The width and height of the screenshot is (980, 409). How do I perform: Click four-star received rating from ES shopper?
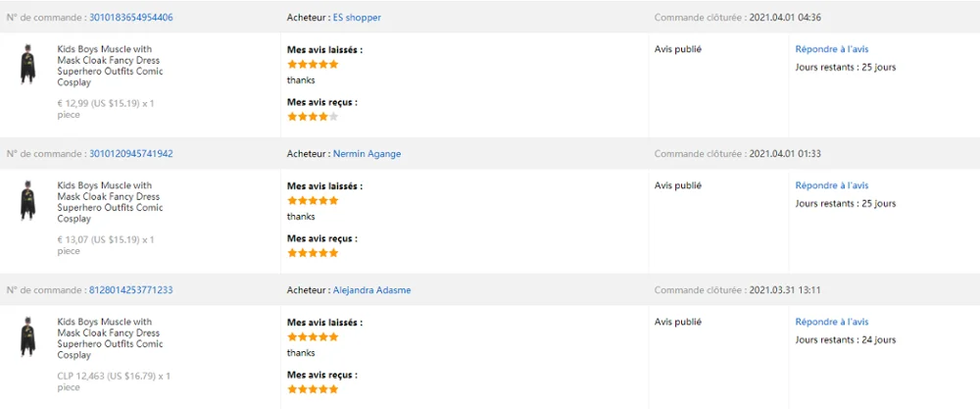(x=313, y=117)
